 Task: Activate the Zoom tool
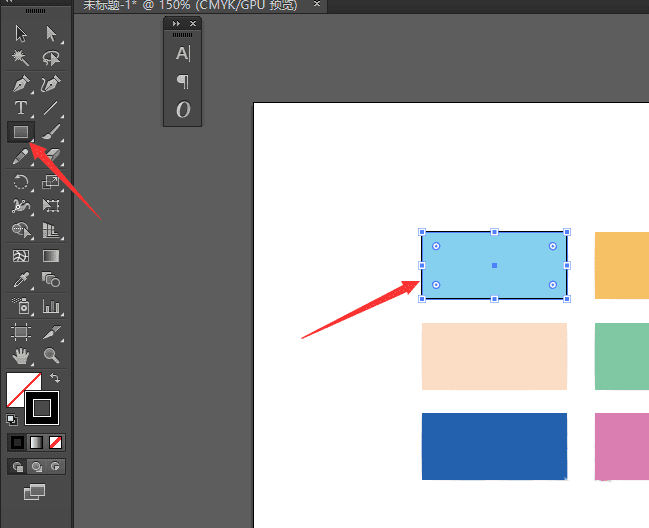pos(52,356)
